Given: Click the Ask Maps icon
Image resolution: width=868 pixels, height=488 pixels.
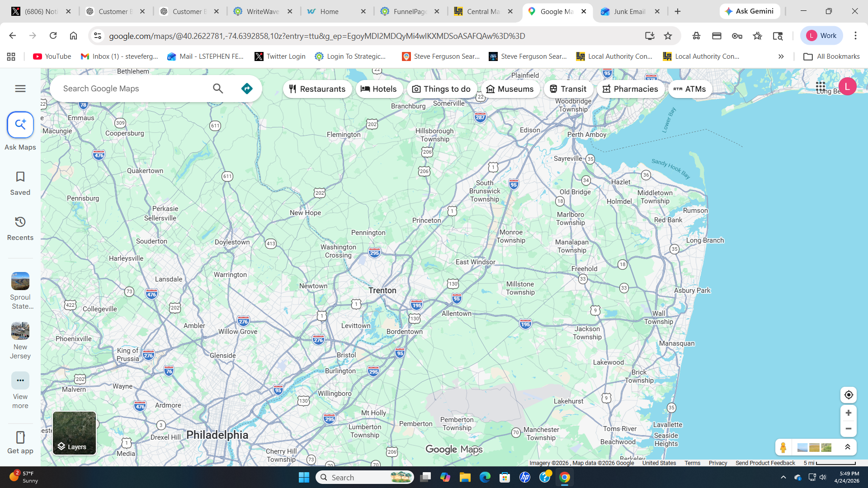Looking at the screenshot, I should pos(20,125).
